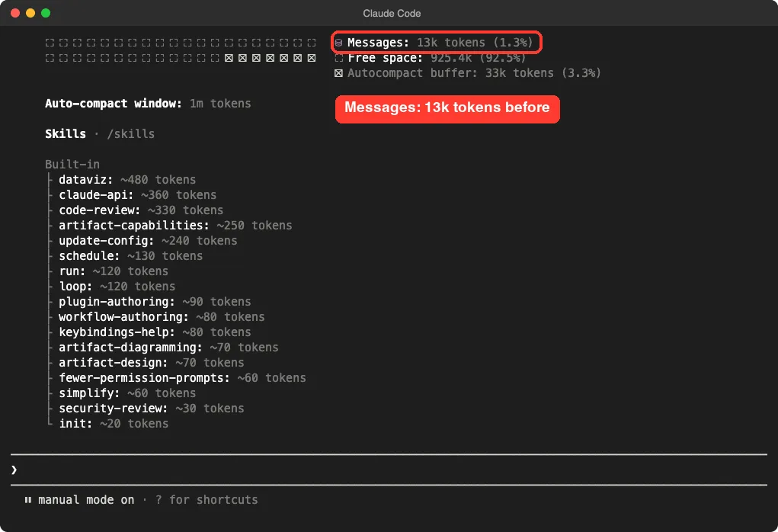
Task: Click the /skills command text
Action: point(131,134)
